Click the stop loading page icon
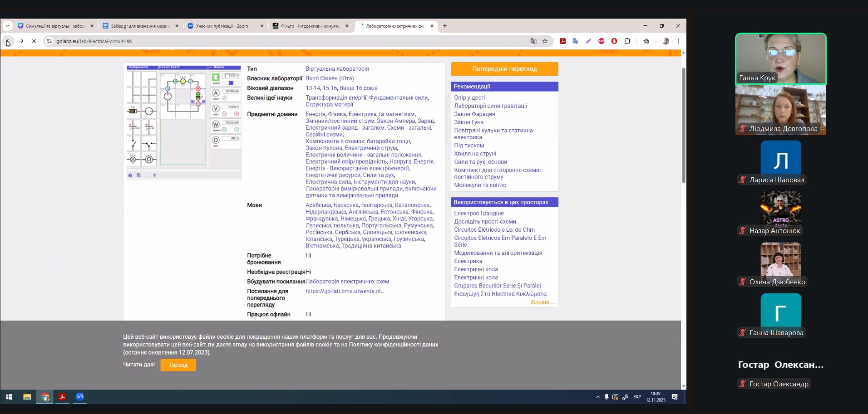The width and height of the screenshot is (868, 414). [34, 41]
